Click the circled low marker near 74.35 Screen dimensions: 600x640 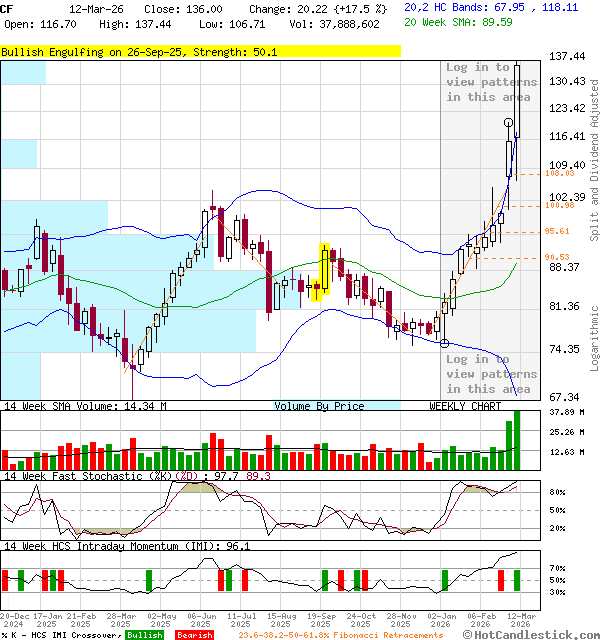[445, 344]
